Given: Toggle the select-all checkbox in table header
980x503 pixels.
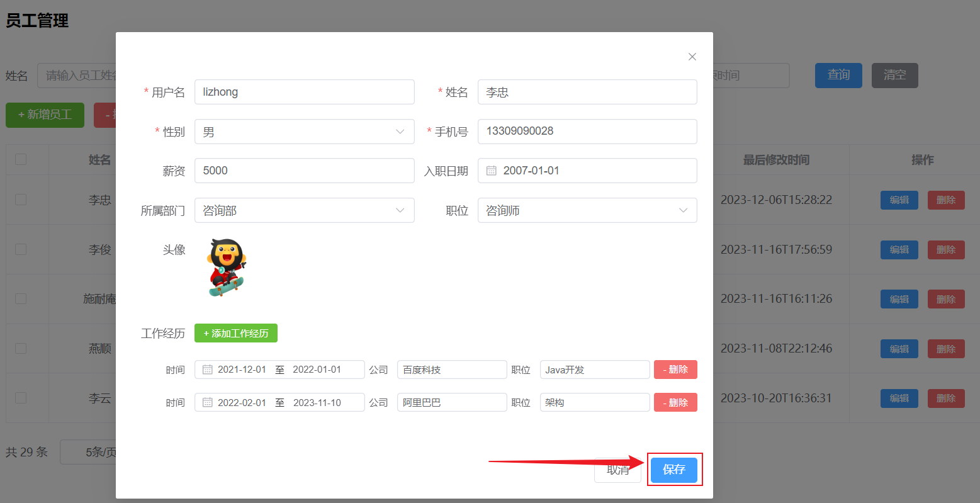Looking at the screenshot, I should point(21,159).
